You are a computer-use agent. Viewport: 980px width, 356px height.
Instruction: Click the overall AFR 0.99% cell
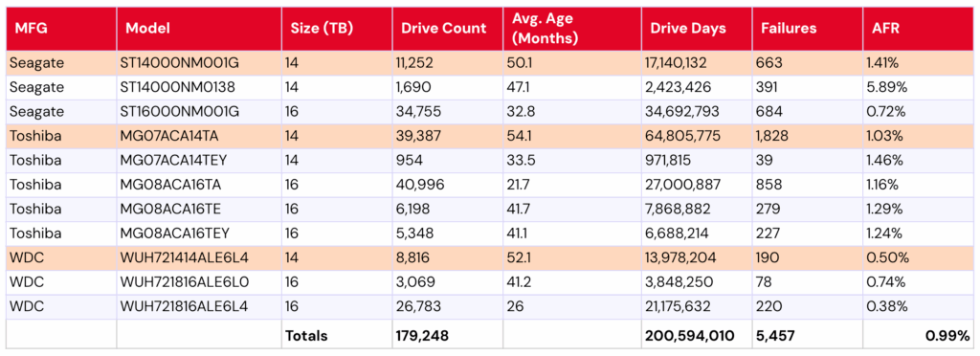[x=918, y=335]
